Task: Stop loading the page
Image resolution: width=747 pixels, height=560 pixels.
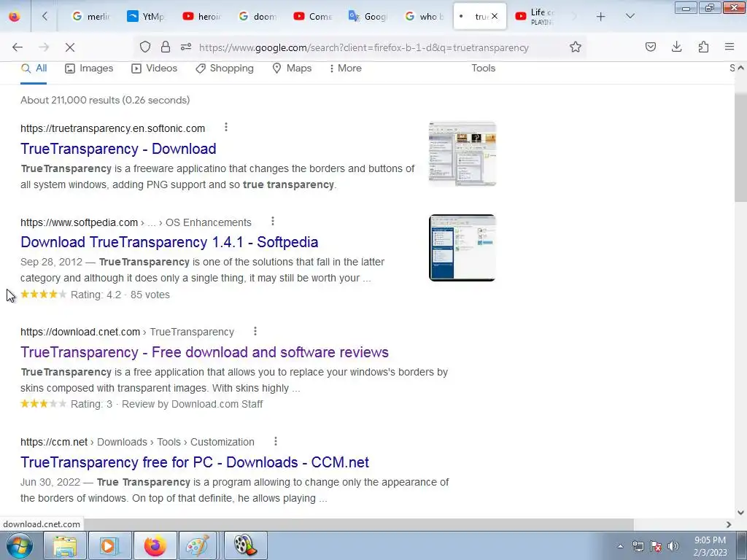Action: tap(70, 47)
